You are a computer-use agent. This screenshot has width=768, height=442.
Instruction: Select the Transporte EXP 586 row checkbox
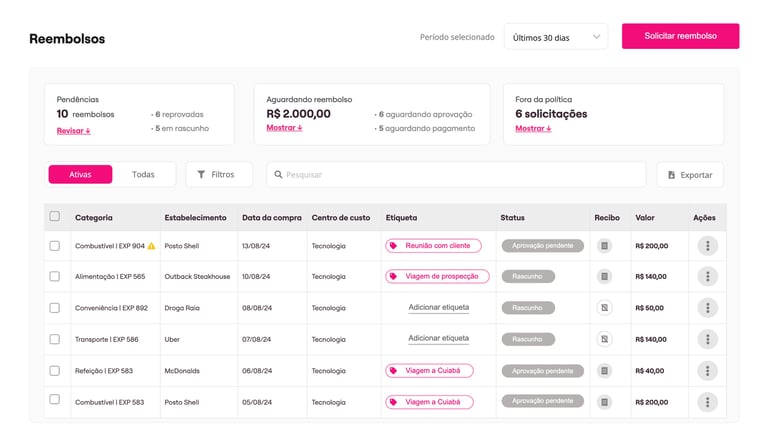point(55,339)
